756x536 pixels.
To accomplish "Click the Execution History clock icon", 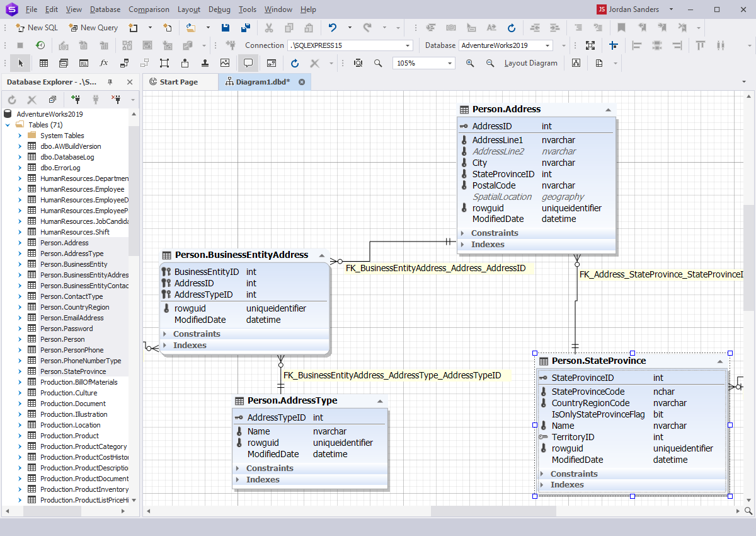I will point(40,45).
